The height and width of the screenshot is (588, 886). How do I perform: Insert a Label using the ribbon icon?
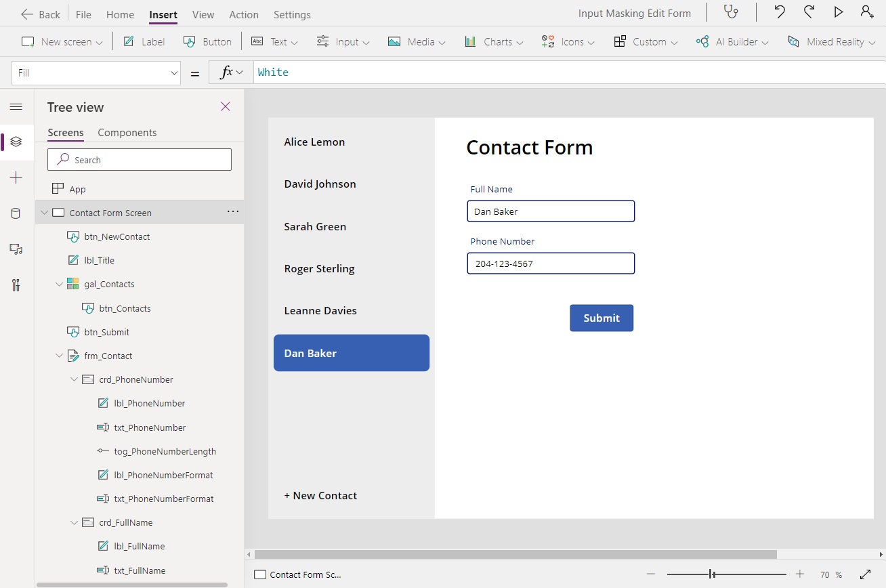143,41
